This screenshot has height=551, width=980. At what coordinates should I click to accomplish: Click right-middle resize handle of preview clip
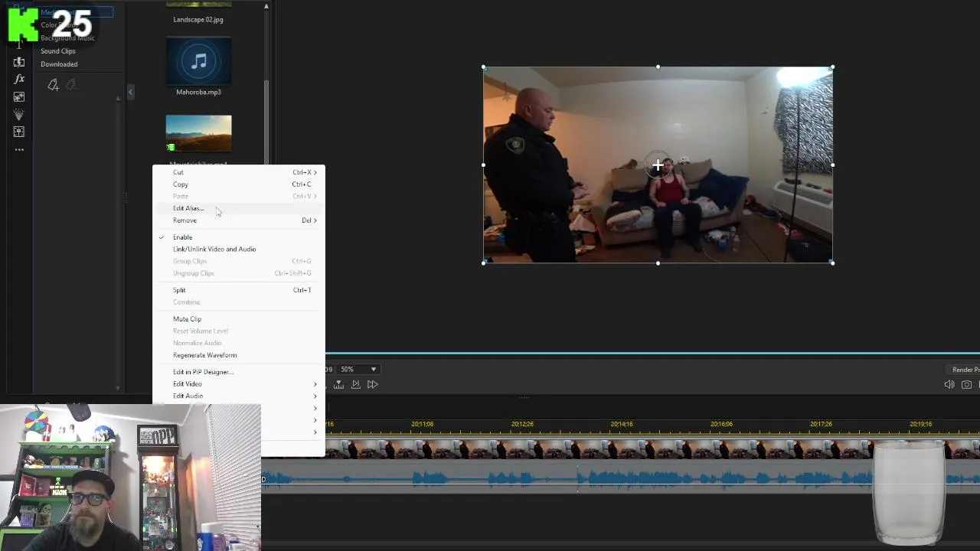(x=832, y=165)
